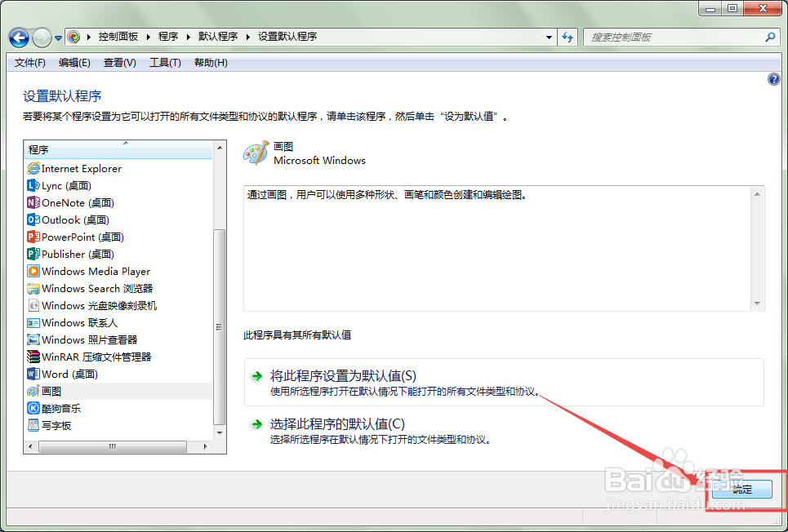Image resolution: width=788 pixels, height=532 pixels.
Task: Expand arrow before 控制面板 breadcrumb
Action: [x=88, y=37]
